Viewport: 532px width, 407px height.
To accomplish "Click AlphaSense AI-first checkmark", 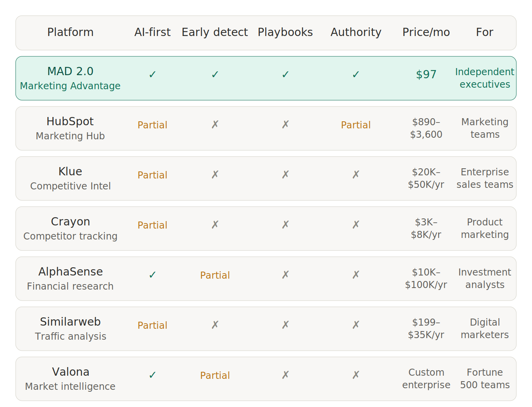I will 153,275.
